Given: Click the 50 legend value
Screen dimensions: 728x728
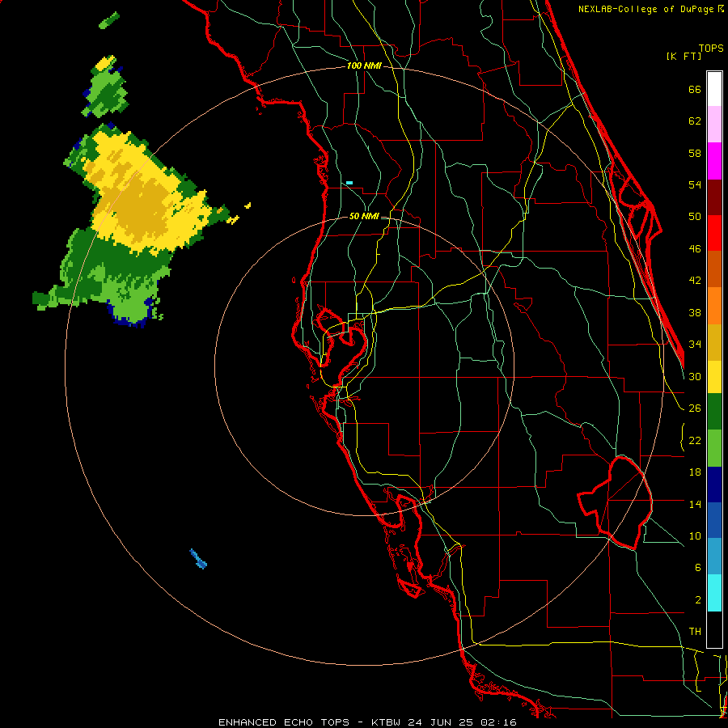Looking at the screenshot, I should (x=695, y=217).
